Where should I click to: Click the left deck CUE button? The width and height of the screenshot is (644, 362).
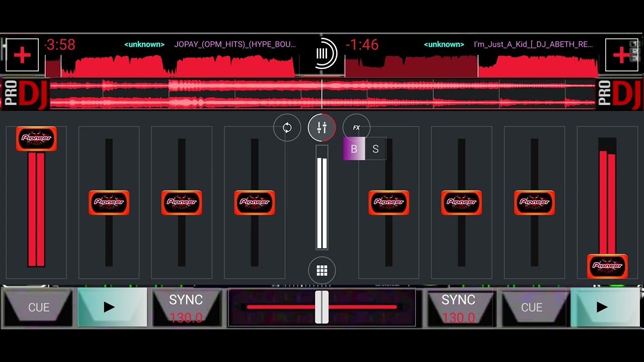tap(38, 307)
